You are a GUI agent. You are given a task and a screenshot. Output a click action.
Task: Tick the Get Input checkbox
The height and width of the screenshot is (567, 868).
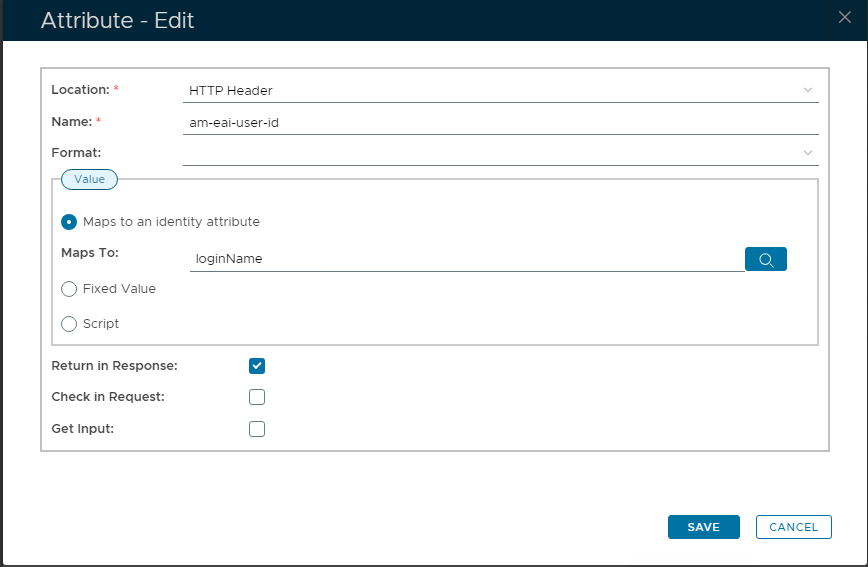point(257,429)
